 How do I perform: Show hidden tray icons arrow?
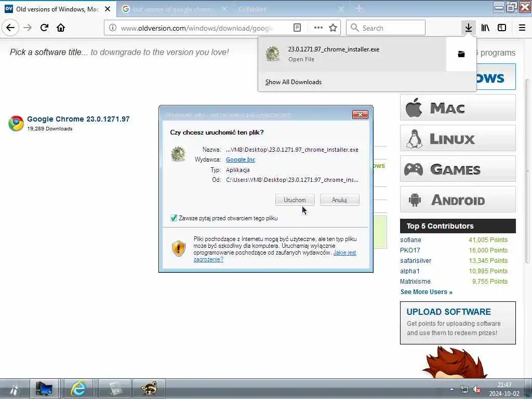coord(451,390)
